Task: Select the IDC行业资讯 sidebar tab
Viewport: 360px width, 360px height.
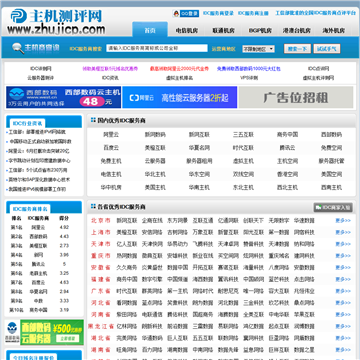Action: [x=27, y=123]
